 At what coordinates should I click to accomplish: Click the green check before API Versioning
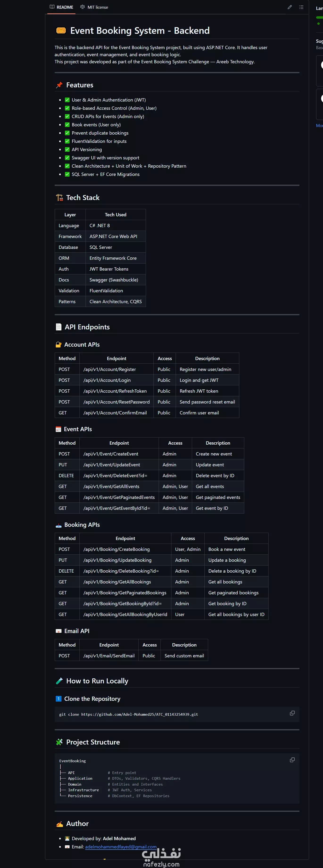[67, 149]
